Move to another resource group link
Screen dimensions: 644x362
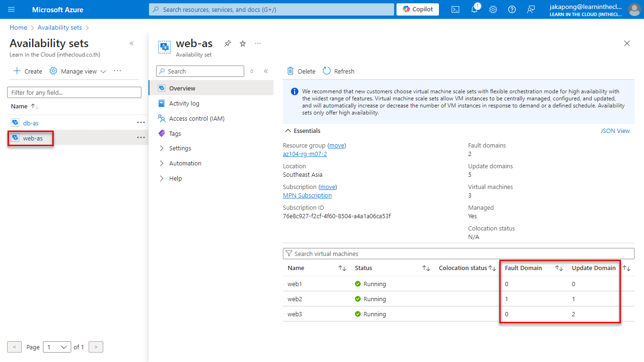pyautogui.click(x=337, y=145)
